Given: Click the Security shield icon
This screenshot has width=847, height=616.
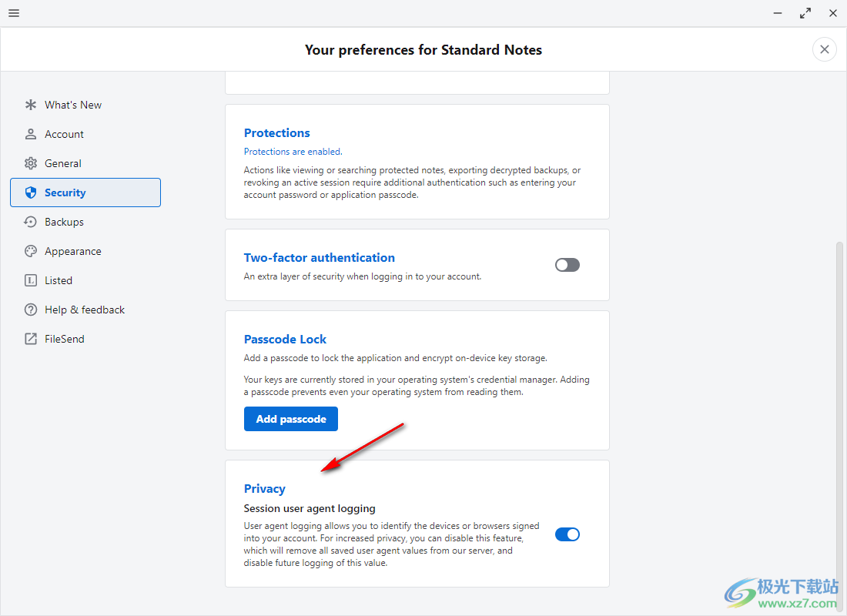Looking at the screenshot, I should coord(31,192).
